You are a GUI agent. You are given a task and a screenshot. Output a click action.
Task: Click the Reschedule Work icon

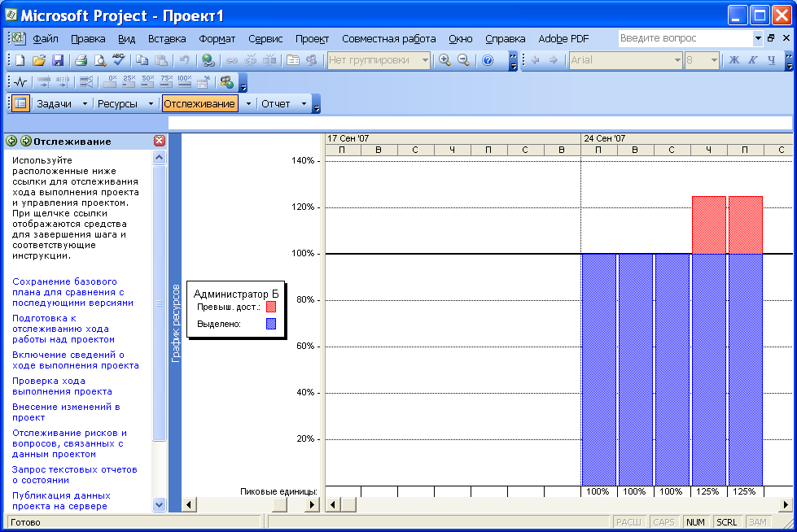63,82
